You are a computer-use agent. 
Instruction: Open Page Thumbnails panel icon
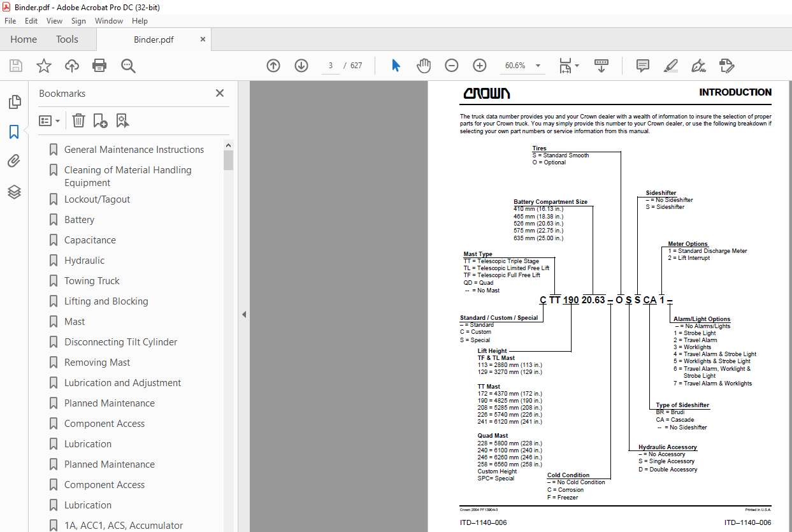click(14, 102)
